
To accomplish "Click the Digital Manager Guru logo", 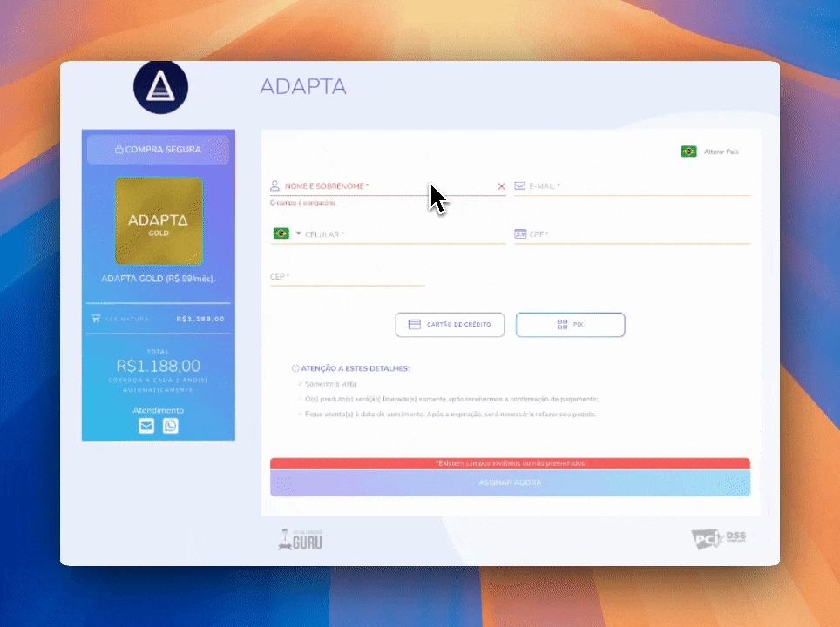I will (301, 541).
